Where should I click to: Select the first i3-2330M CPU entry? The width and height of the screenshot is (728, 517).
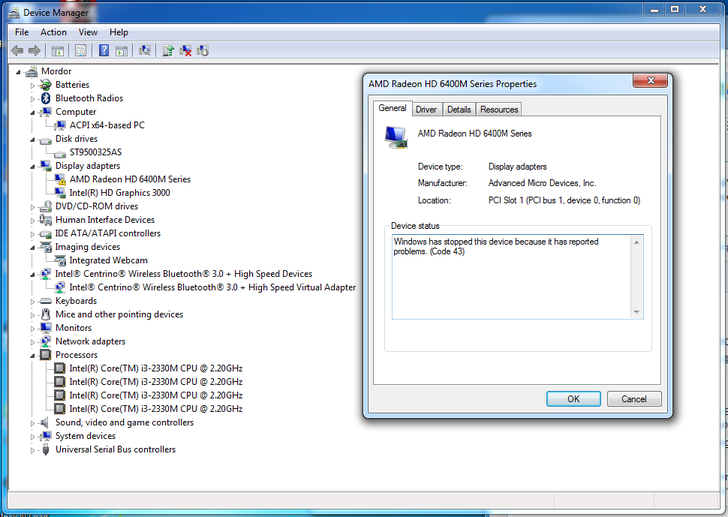156,368
